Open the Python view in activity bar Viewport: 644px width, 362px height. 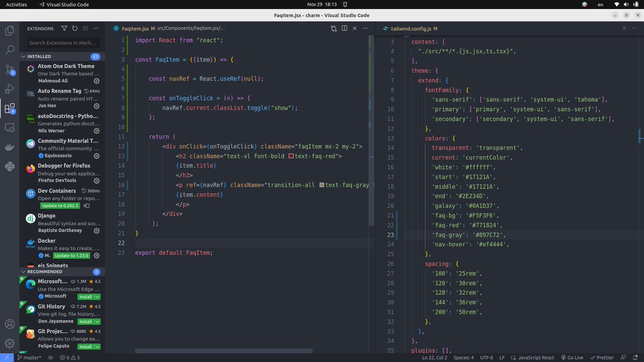[10, 166]
